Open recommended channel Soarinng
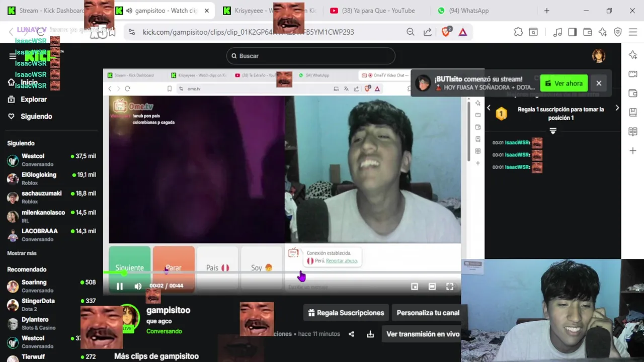The height and width of the screenshot is (362, 644). point(51,286)
